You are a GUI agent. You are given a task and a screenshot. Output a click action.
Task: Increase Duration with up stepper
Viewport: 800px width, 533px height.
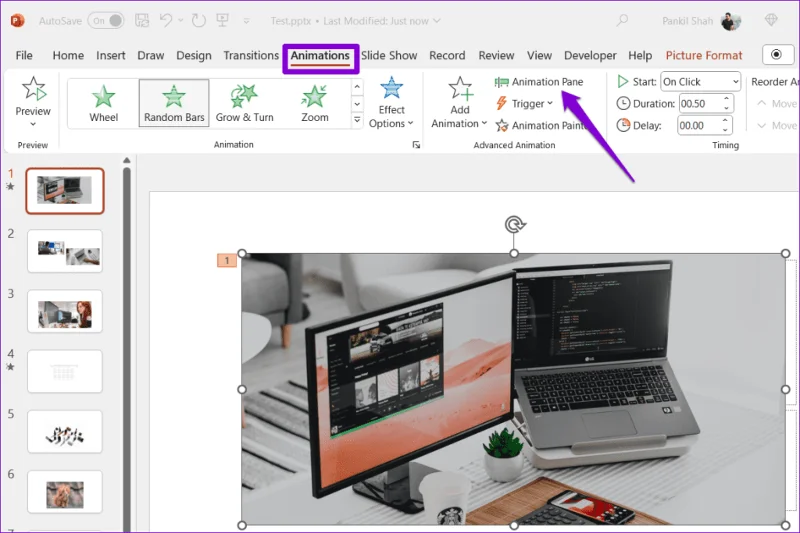[x=726, y=99]
